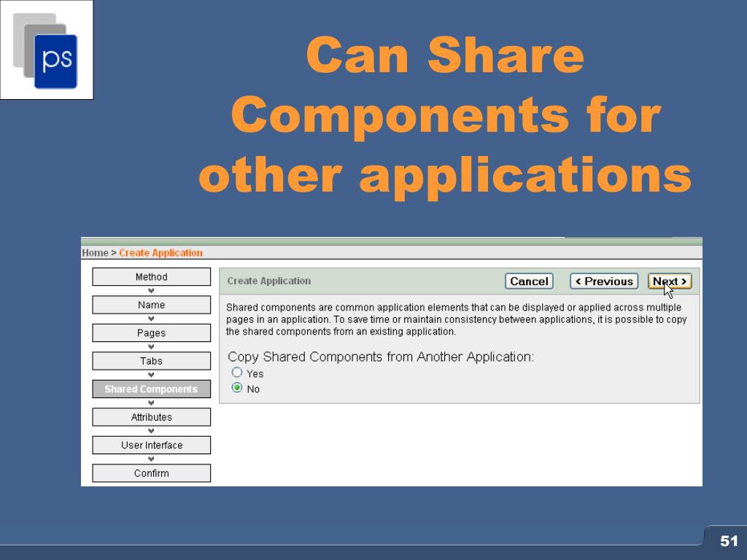The image size is (747, 560).
Task: Click the ps logo icon
Action: coord(46,50)
